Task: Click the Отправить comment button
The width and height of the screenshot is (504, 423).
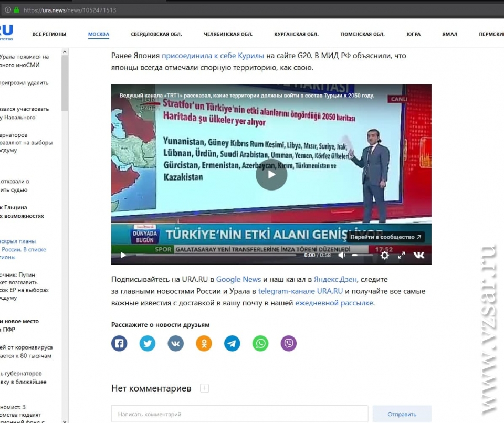Action: pyautogui.click(x=402, y=414)
